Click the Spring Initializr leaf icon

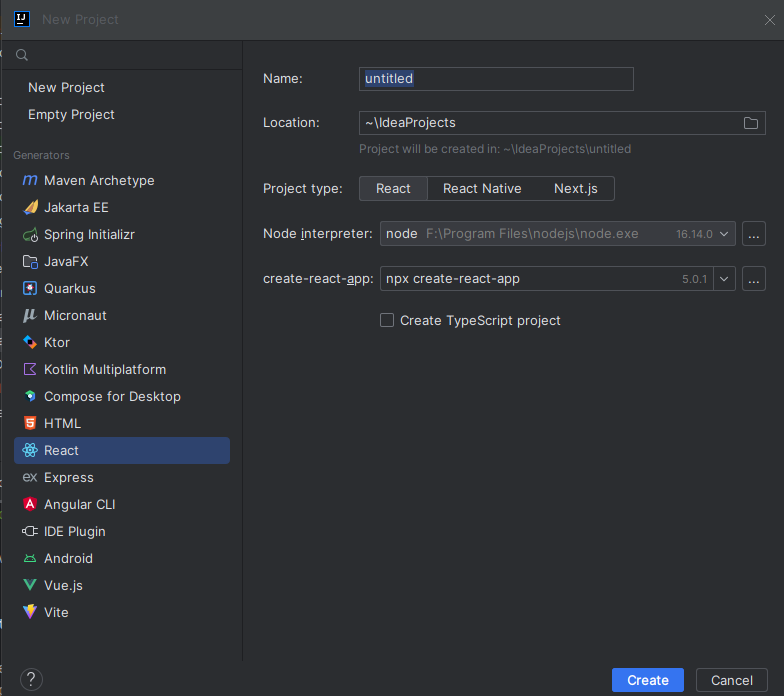click(x=30, y=234)
